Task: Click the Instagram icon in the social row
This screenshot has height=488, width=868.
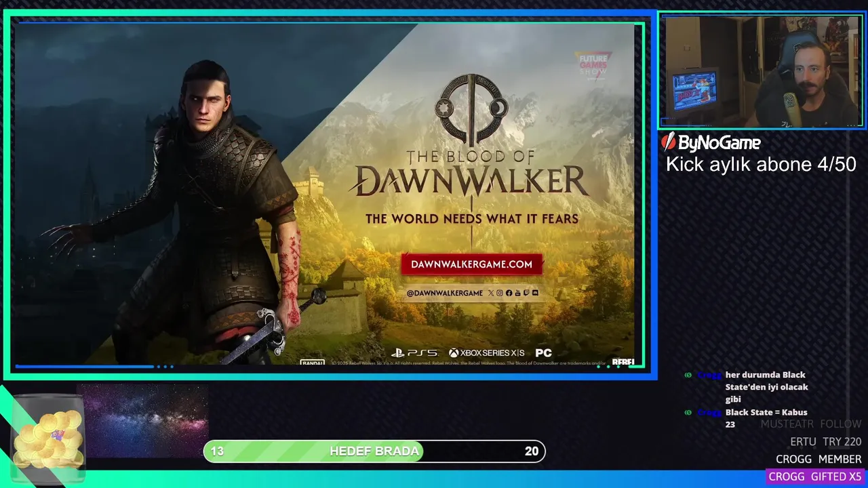Action: pos(500,293)
